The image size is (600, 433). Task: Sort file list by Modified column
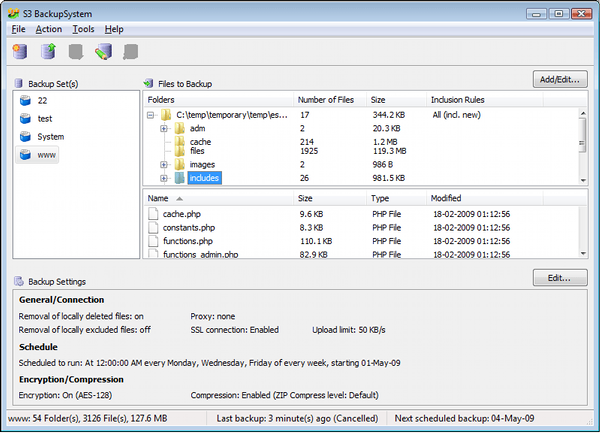(x=485, y=198)
